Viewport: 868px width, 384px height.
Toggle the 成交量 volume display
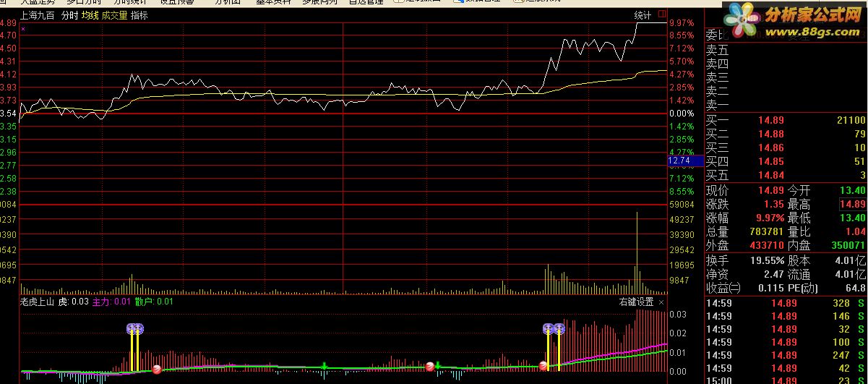coord(114,15)
